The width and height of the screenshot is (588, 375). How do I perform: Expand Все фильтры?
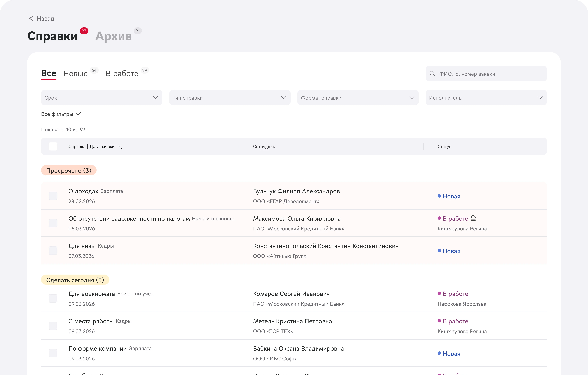(61, 114)
